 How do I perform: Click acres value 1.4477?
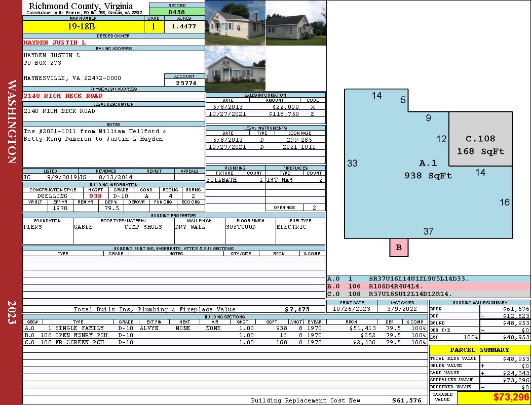[183, 26]
